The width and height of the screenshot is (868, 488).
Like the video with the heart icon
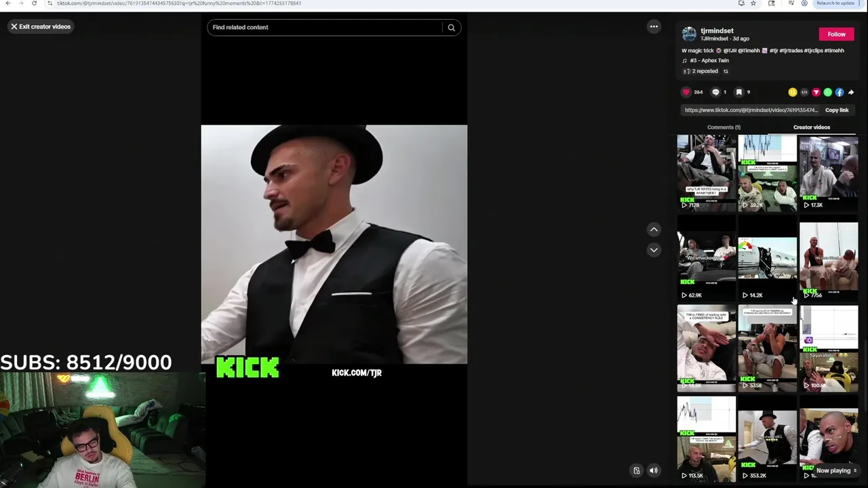pyautogui.click(x=686, y=92)
